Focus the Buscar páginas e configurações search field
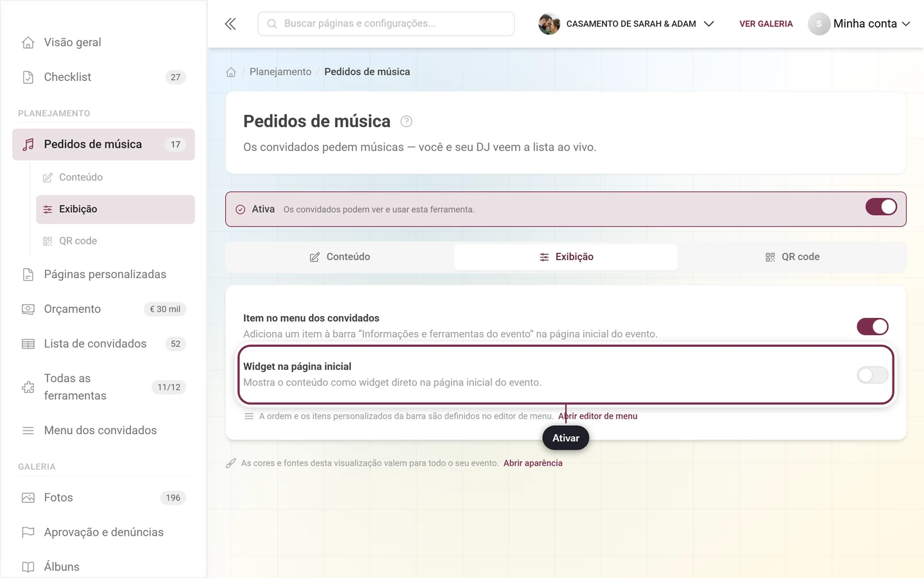The height and width of the screenshot is (578, 924). [386, 24]
